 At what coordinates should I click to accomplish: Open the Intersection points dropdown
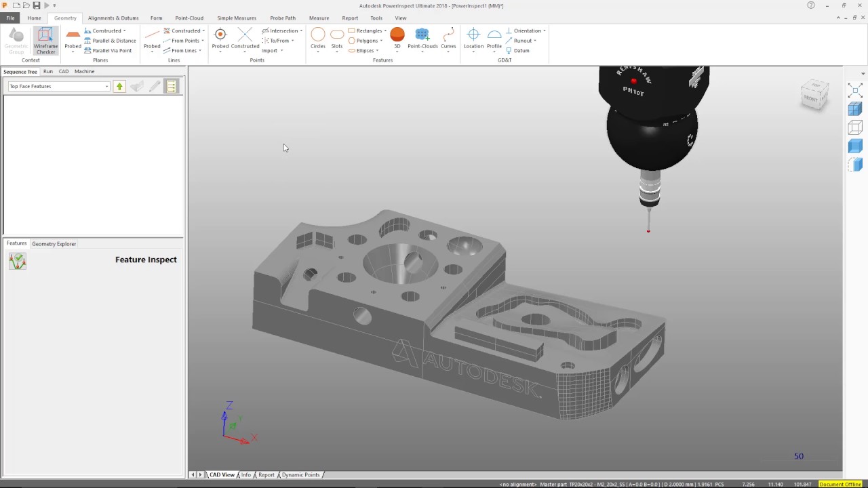282,30
